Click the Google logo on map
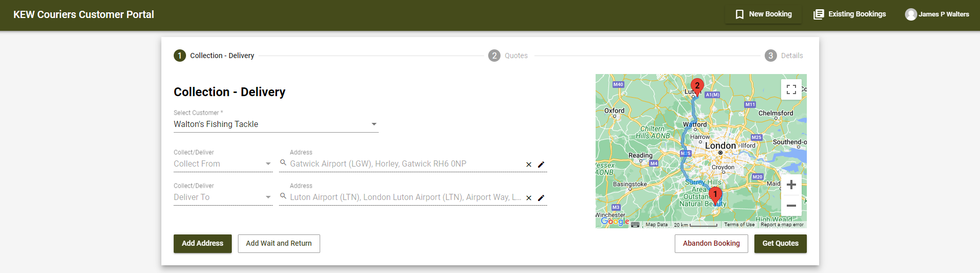The image size is (980, 273). point(615,222)
